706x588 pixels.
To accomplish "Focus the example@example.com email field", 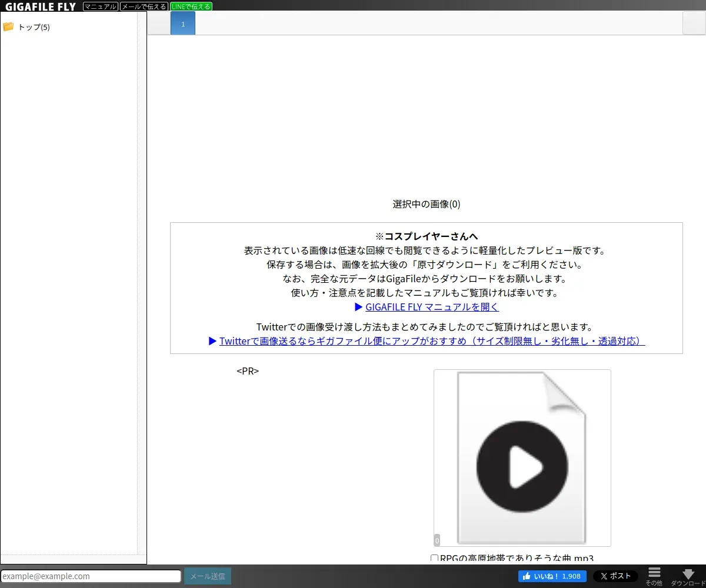I will [x=91, y=576].
